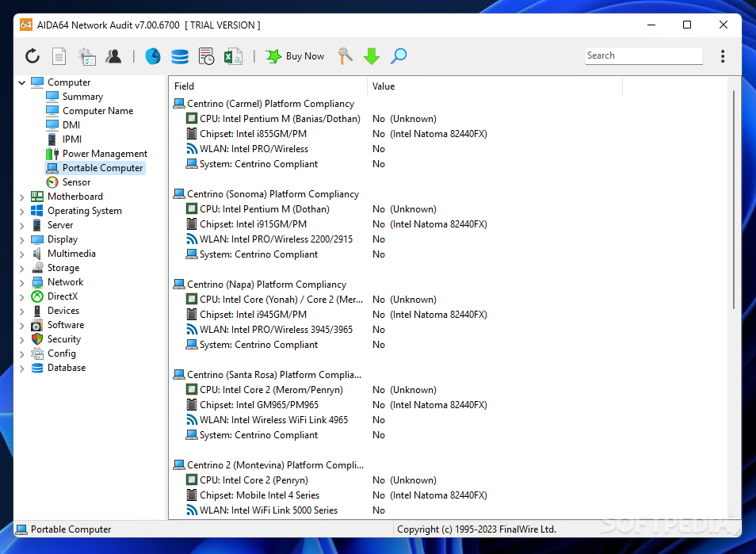The width and height of the screenshot is (756, 554).
Task: Click the Security shield icon
Action: (x=37, y=339)
